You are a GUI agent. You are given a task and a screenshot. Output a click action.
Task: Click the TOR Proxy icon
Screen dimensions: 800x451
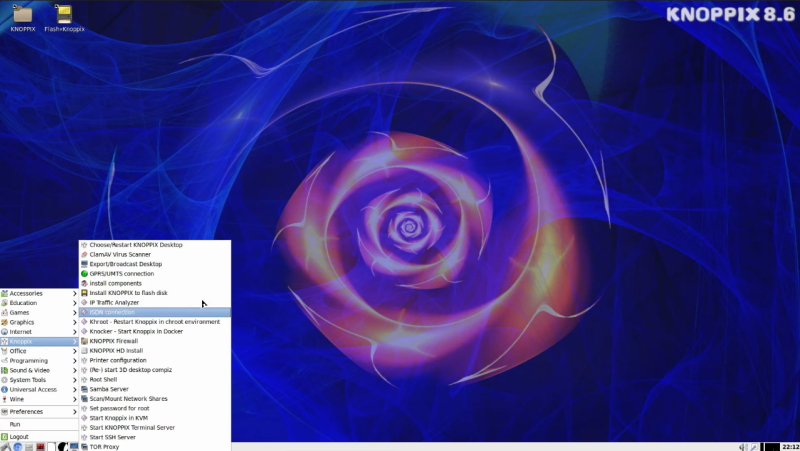pyautogui.click(x=84, y=446)
